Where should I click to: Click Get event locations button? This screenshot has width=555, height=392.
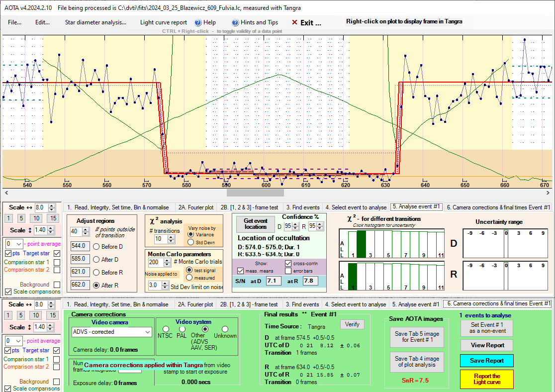pos(256,224)
